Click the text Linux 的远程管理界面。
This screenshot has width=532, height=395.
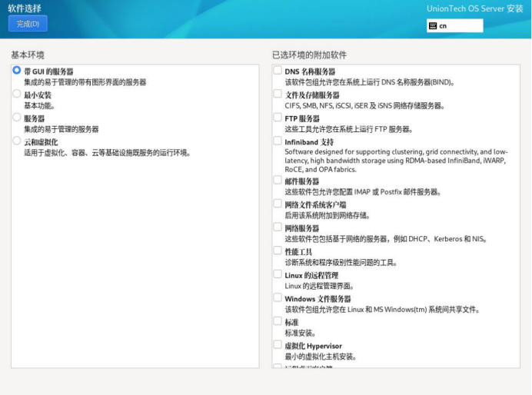pos(319,286)
